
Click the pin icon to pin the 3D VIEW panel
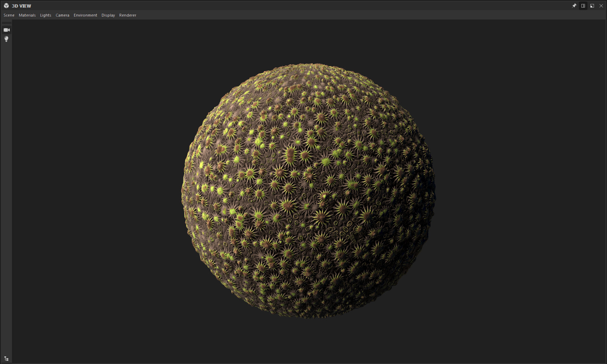(x=574, y=5)
